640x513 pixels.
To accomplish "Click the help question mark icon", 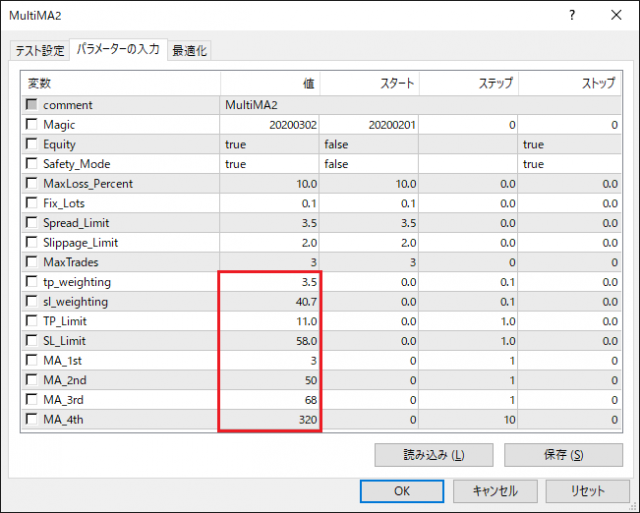I will pos(572,15).
